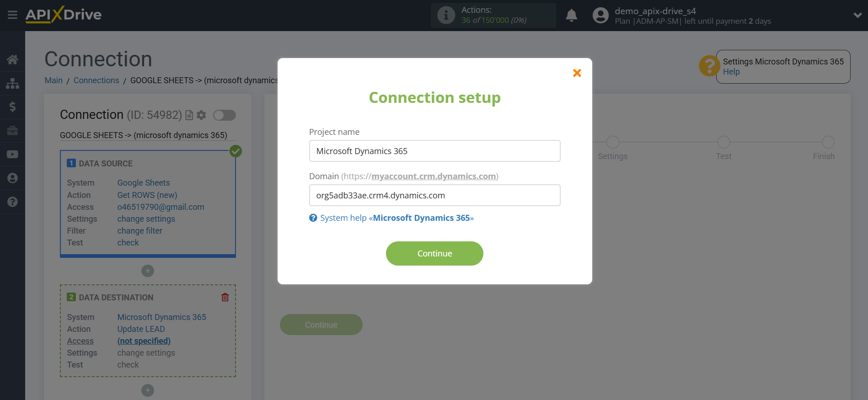Open the billing dollar sidebar icon
The image size is (868, 400).
coord(12,107)
